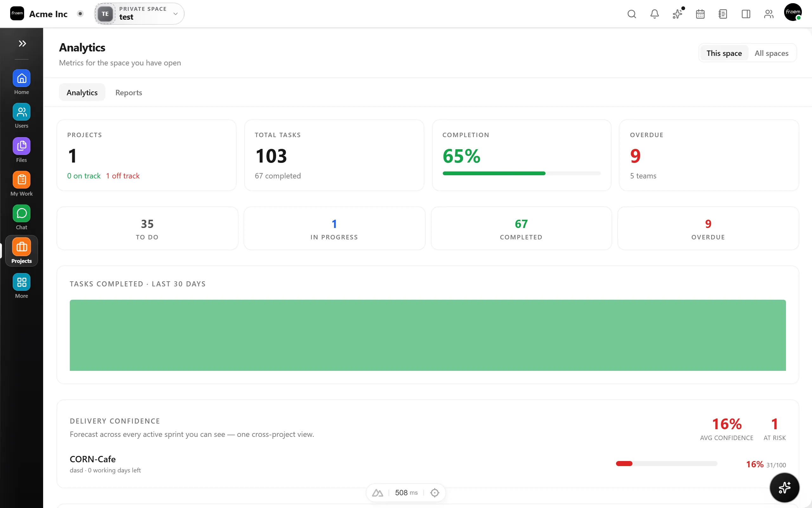The image size is (812, 508).
Task: Click the red CORN-Cafe confidence bar
Action: point(666,464)
